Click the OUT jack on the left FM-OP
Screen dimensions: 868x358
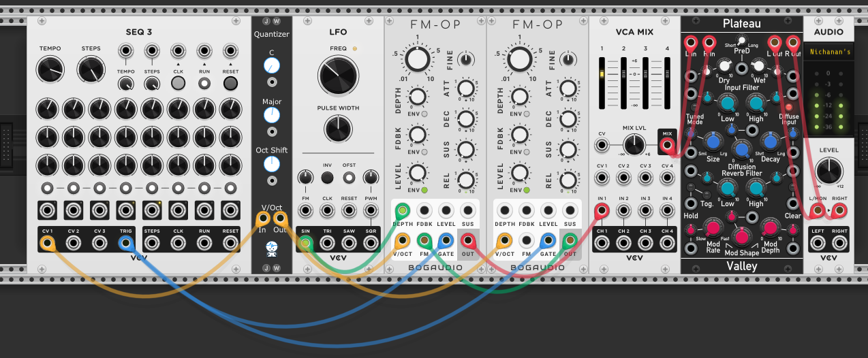468,240
